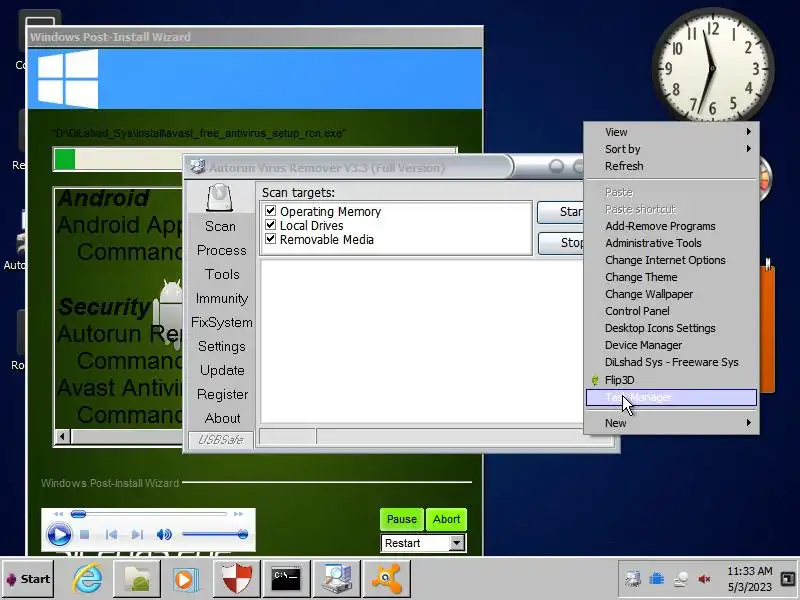Expand the New submenu
800x600 pixels.
[671, 423]
